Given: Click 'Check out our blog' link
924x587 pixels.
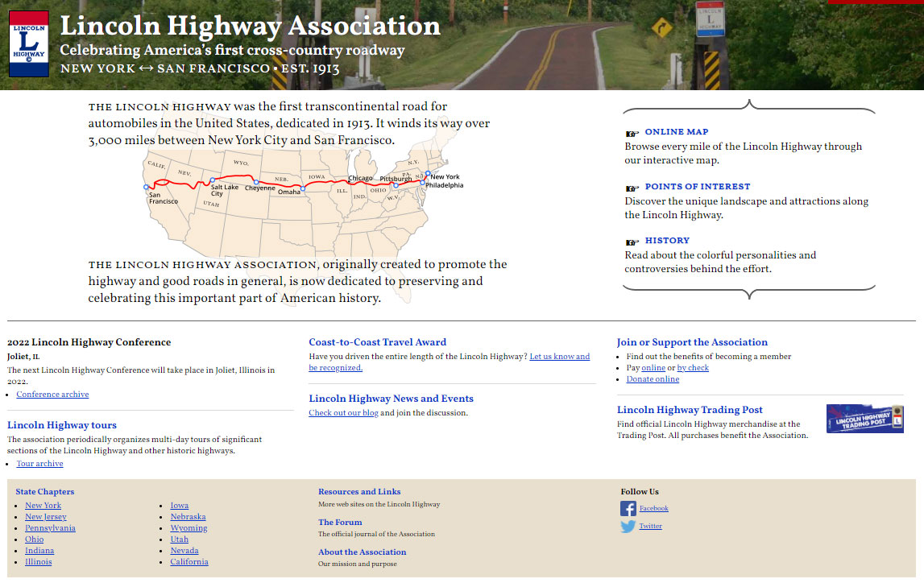Looking at the screenshot, I should [343, 413].
